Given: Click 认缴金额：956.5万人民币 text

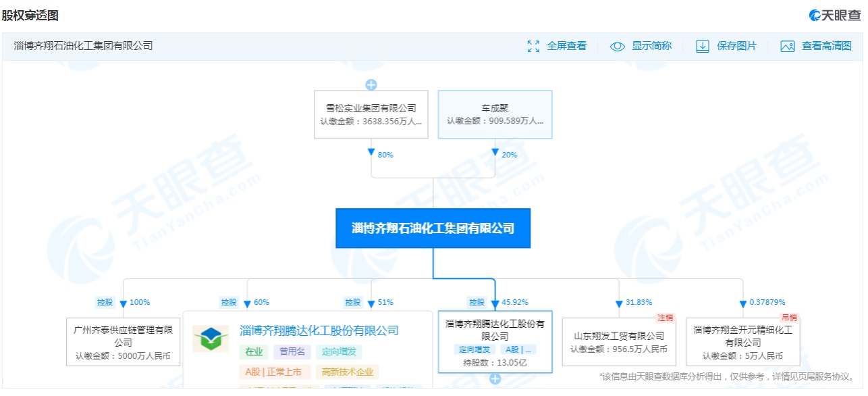Looking at the screenshot, I should [619, 349].
